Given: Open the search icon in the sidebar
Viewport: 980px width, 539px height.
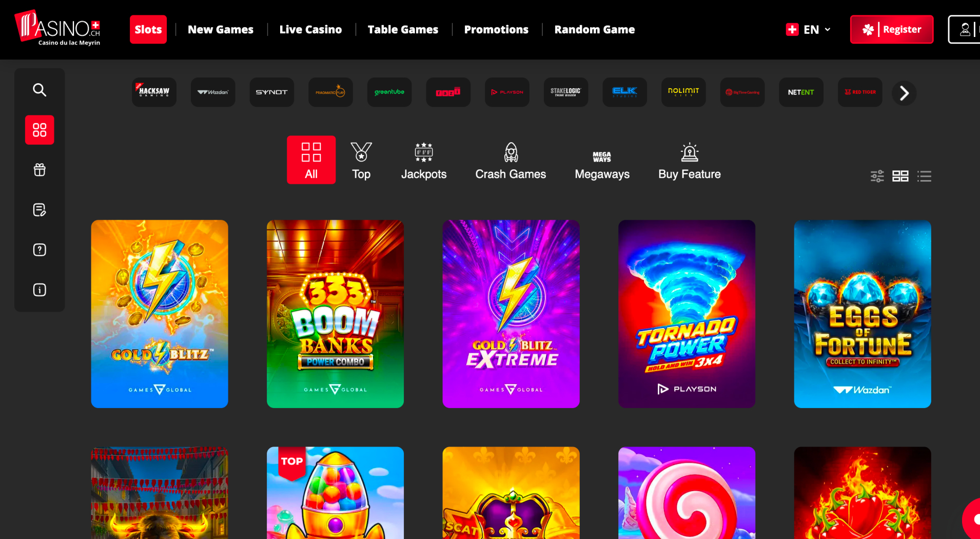Looking at the screenshot, I should [40, 90].
